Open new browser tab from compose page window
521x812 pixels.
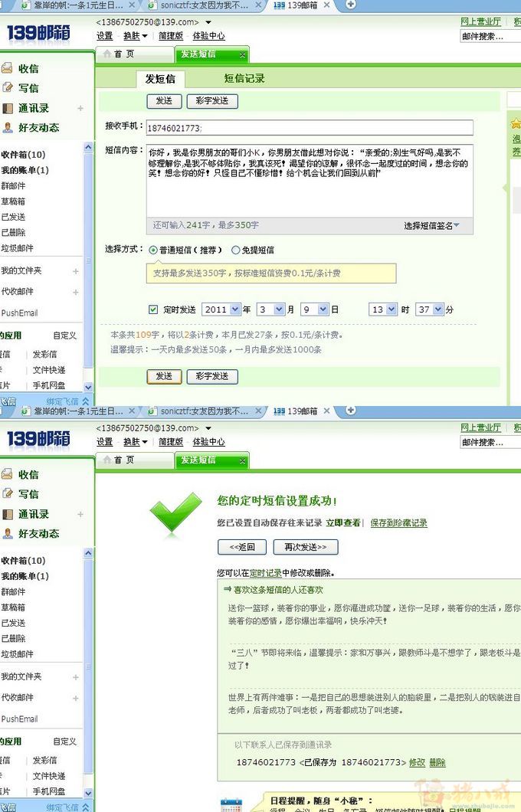[x=351, y=5]
